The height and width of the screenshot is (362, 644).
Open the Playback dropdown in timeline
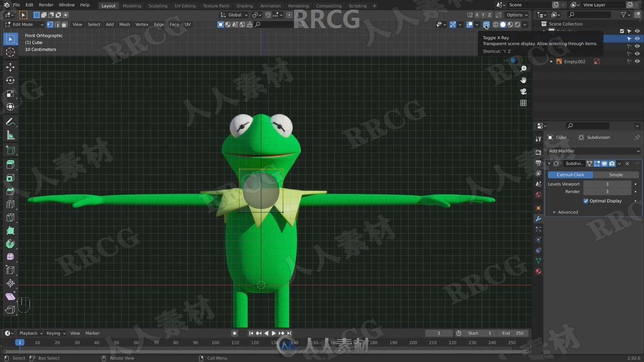[30, 333]
